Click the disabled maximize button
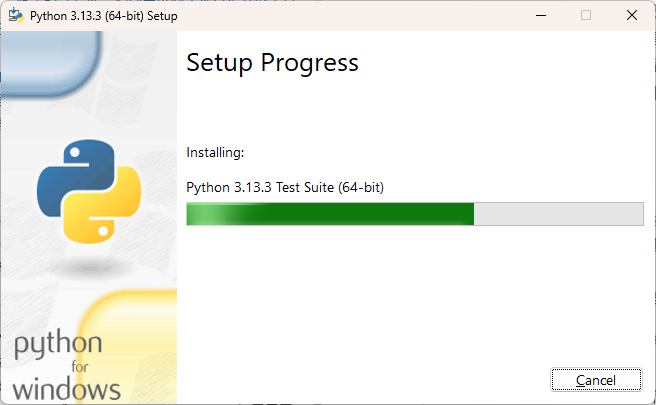Image resolution: width=656 pixels, height=405 pixels. click(x=586, y=15)
